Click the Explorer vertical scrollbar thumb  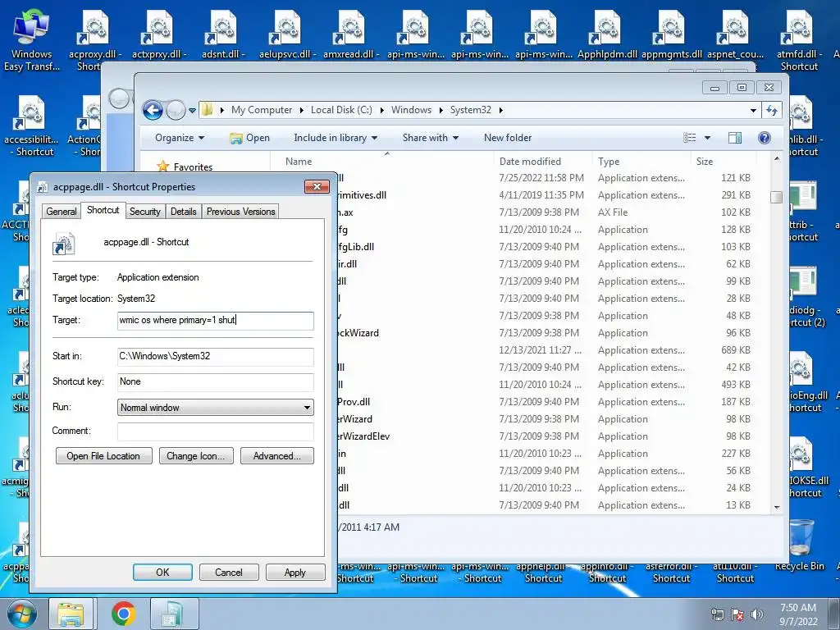tap(776, 197)
